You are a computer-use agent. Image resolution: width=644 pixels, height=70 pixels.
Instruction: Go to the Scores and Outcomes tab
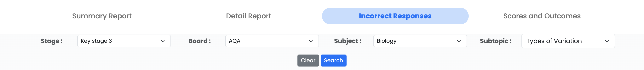coord(542,16)
